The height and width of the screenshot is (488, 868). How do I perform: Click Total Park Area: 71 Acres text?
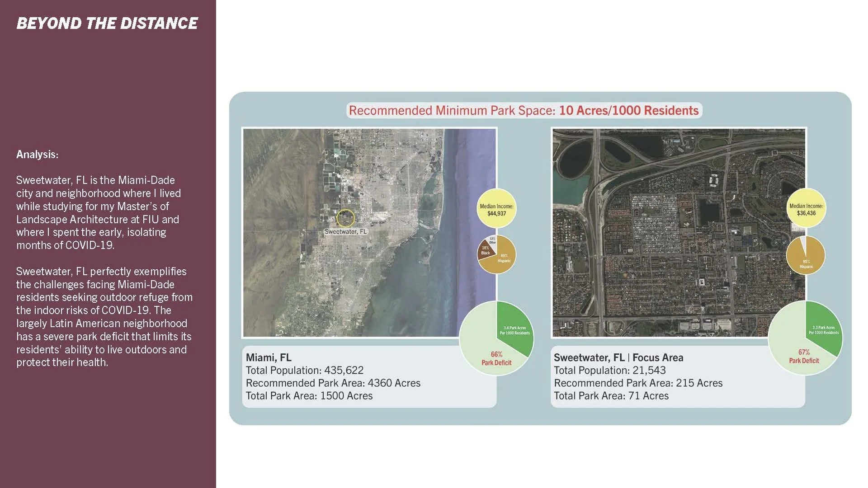pyautogui.click(x=611, y=396)
